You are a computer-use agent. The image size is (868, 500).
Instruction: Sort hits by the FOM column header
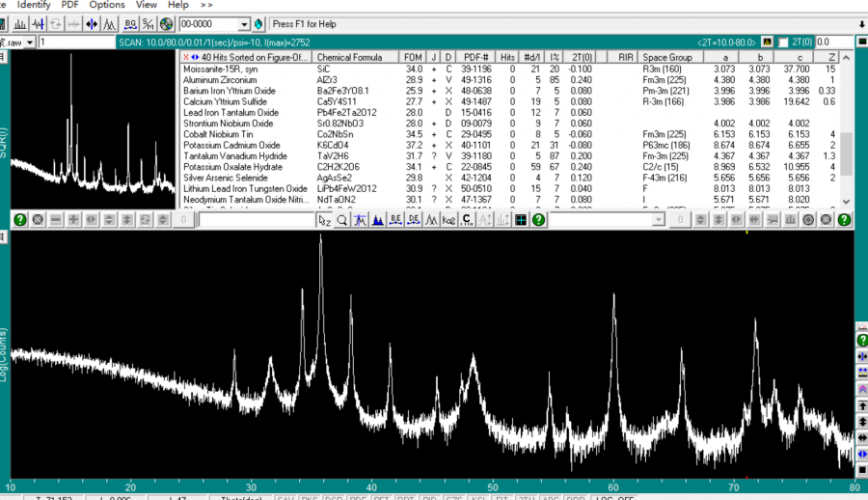pos(413,58)
